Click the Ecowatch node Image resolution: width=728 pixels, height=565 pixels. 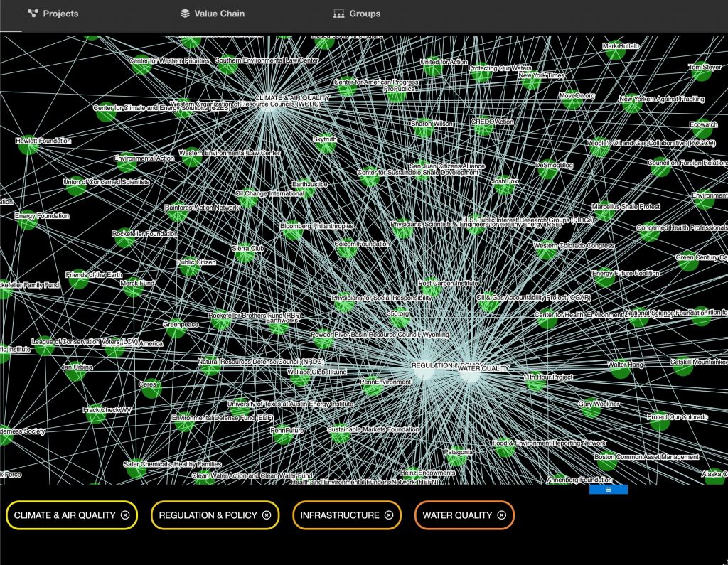click(x=702, y=129)
